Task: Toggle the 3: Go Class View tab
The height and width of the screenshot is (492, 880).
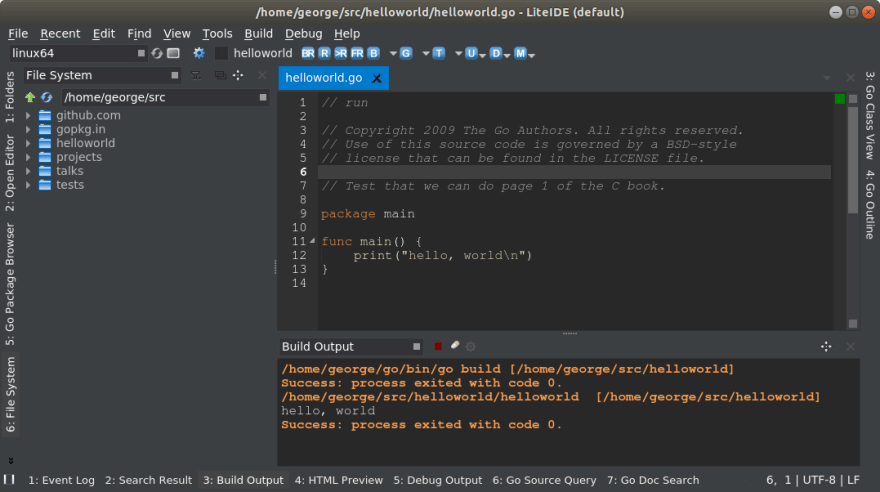Action: [x=870, y=116]
